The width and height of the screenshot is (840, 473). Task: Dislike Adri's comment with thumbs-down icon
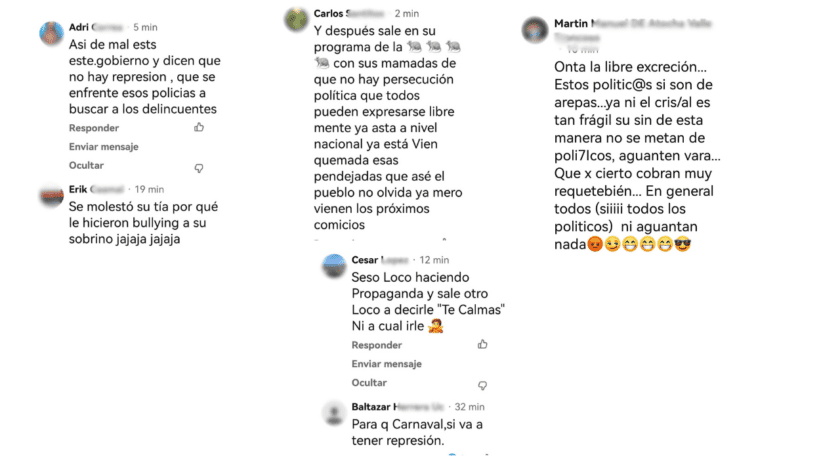[x=199, y=168]
